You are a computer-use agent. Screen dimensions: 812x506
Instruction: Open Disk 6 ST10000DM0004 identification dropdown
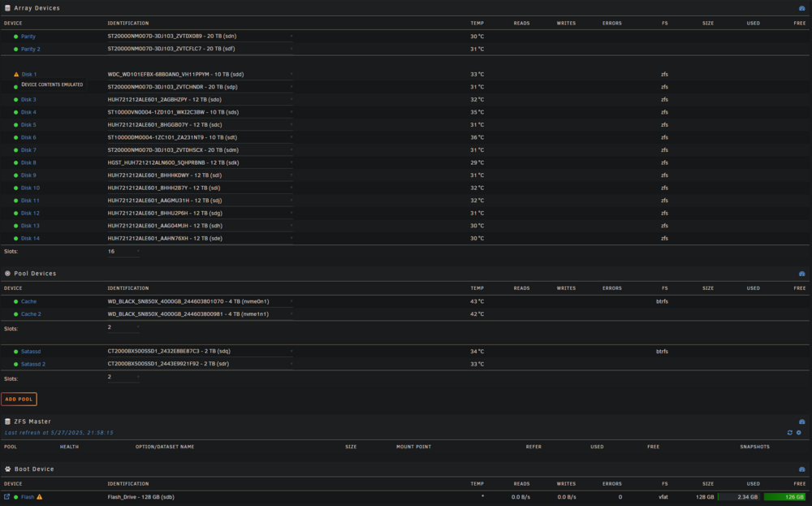point(200,137)
